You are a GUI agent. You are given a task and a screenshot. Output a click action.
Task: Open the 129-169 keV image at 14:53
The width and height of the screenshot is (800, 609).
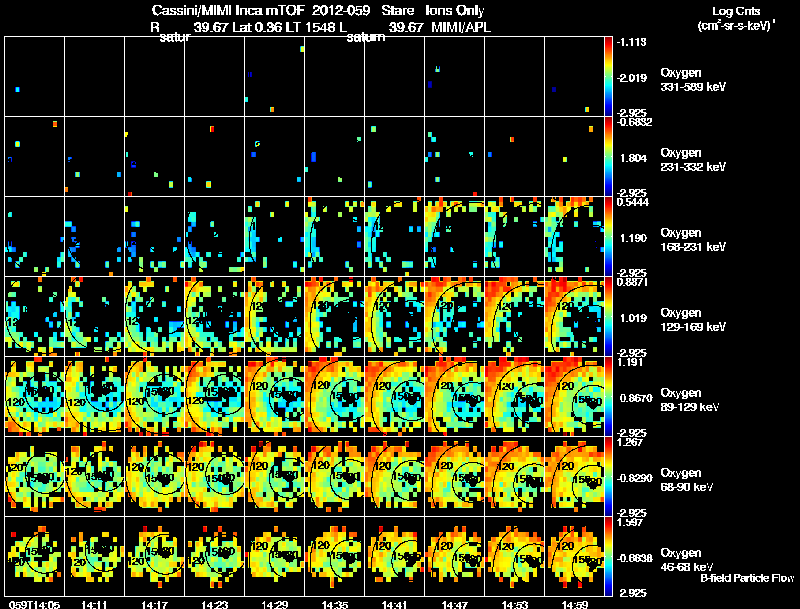pyautogui.click(x=514, y=316)
